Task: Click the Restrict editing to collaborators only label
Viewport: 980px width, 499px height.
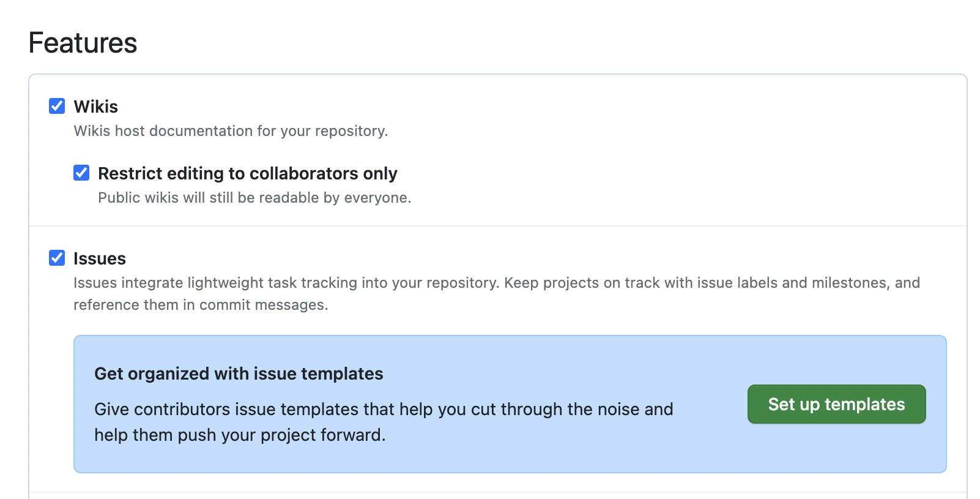Action: pyautogui.click(x=248, y=173)
